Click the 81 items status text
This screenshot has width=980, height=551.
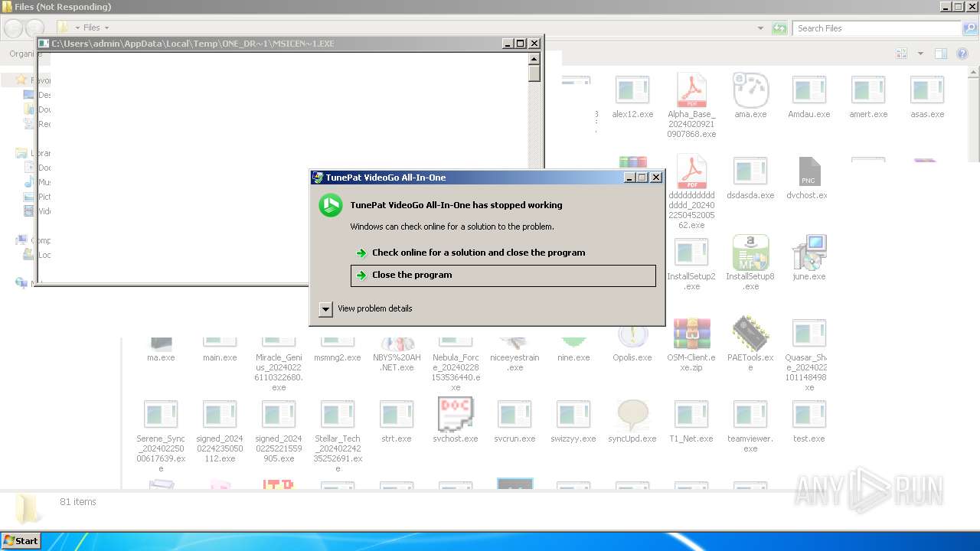(78, 502)
